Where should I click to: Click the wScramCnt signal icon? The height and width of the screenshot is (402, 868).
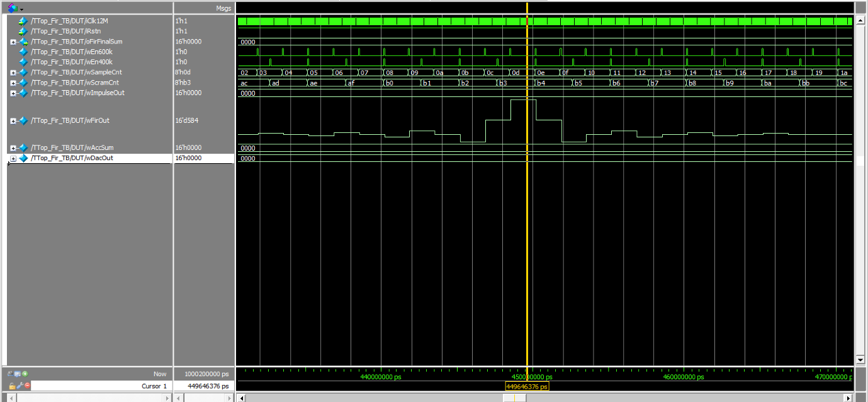tap(23, 83)
